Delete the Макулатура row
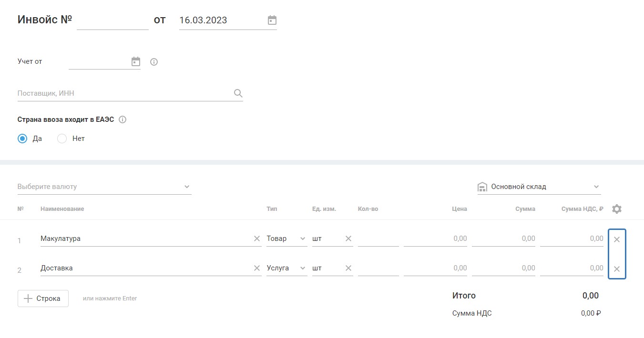This screenshot has height=338, width=644. pos(617,239)
